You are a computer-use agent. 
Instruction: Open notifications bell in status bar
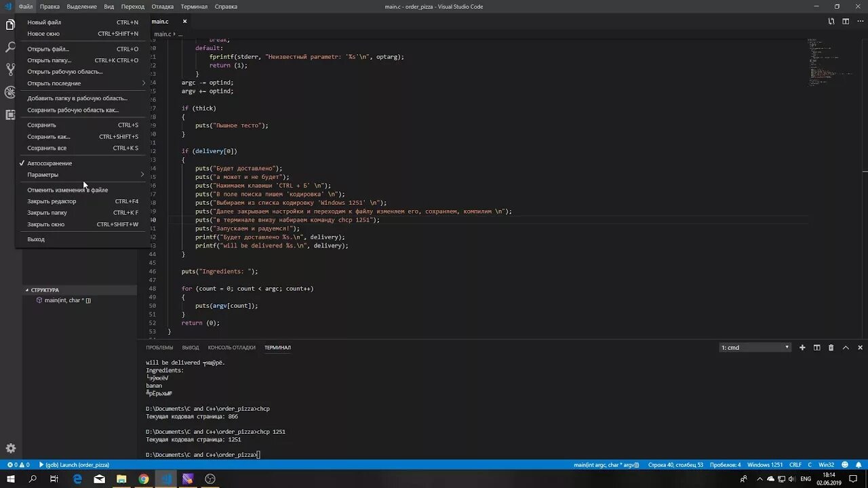pos(860,465)
